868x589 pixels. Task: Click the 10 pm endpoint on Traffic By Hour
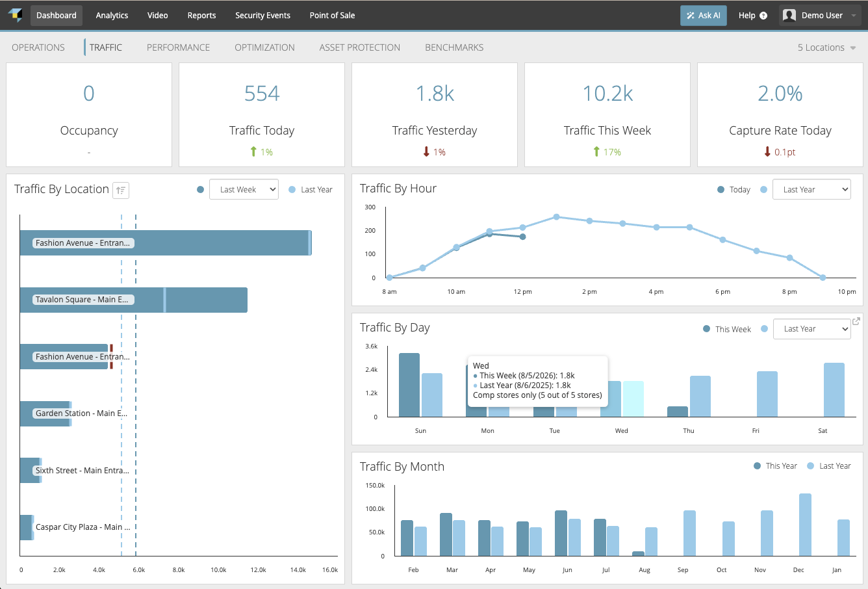pyautogui.click(x=823, y=278)
